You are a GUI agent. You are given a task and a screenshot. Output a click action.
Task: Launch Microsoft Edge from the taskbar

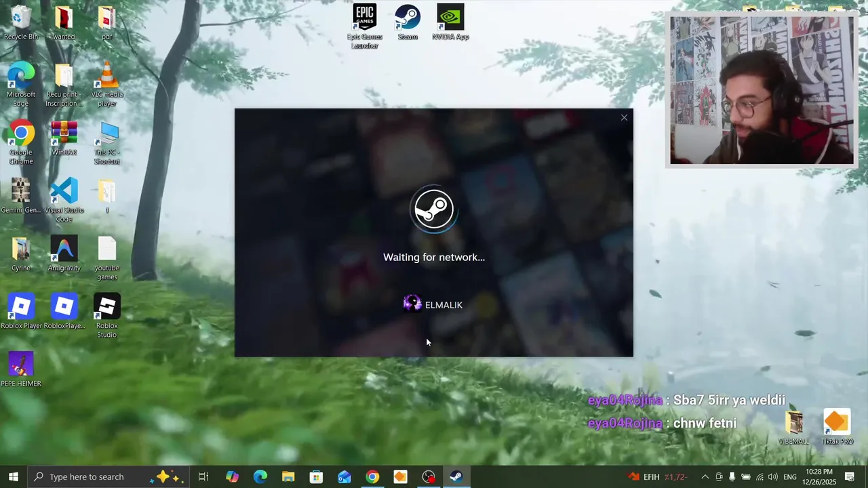(260, 476)
